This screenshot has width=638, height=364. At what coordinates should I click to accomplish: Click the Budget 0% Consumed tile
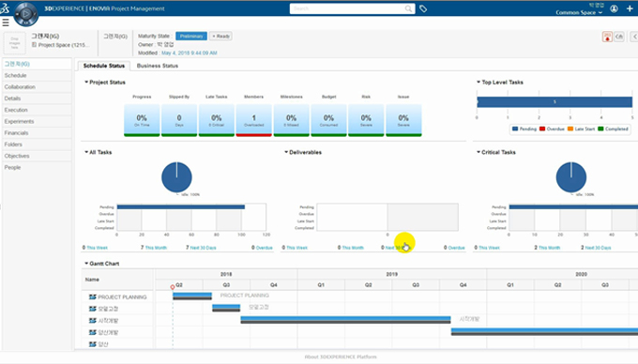tap(328, 120)
